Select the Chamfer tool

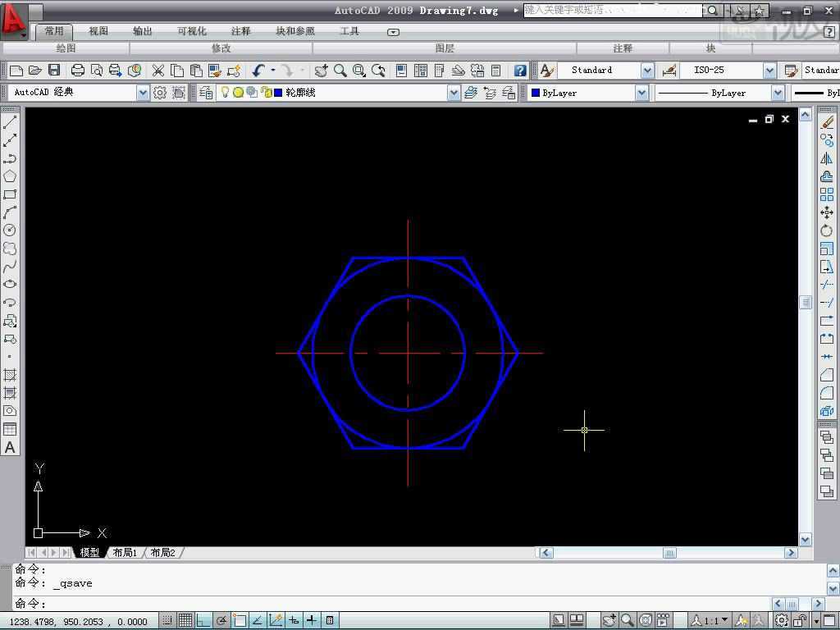[x=827, y=375]
